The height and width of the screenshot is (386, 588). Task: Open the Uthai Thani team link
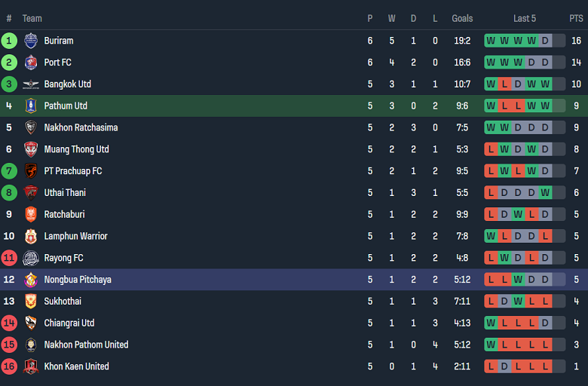click(x=65, y=193)
